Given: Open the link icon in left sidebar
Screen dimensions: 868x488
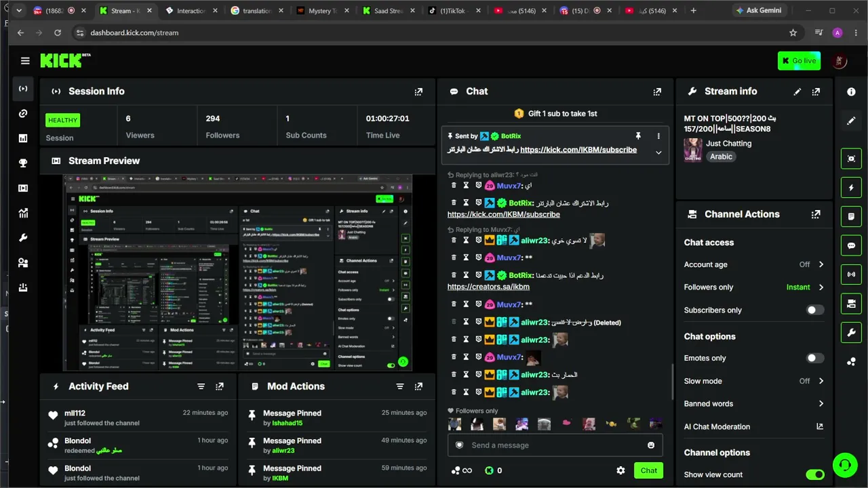Looking at the screenshot, I should [x=23, y=114].
